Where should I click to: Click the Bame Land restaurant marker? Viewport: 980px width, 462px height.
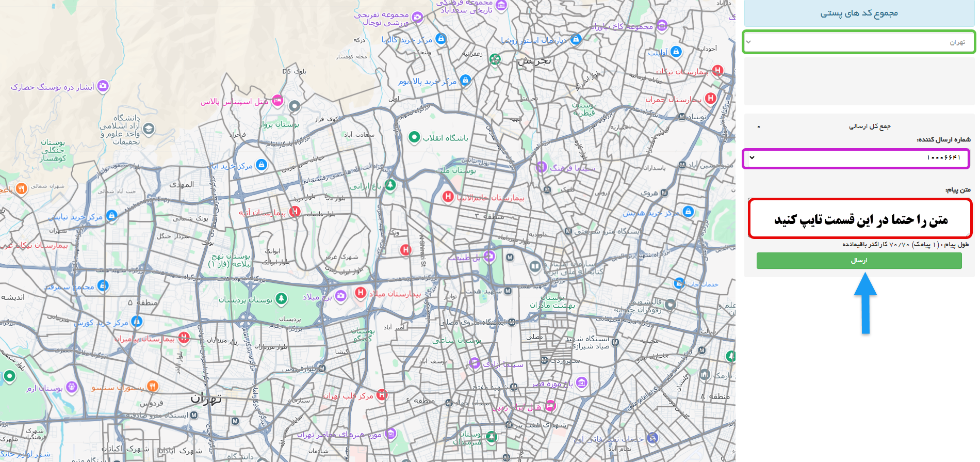tap(21, 188)
